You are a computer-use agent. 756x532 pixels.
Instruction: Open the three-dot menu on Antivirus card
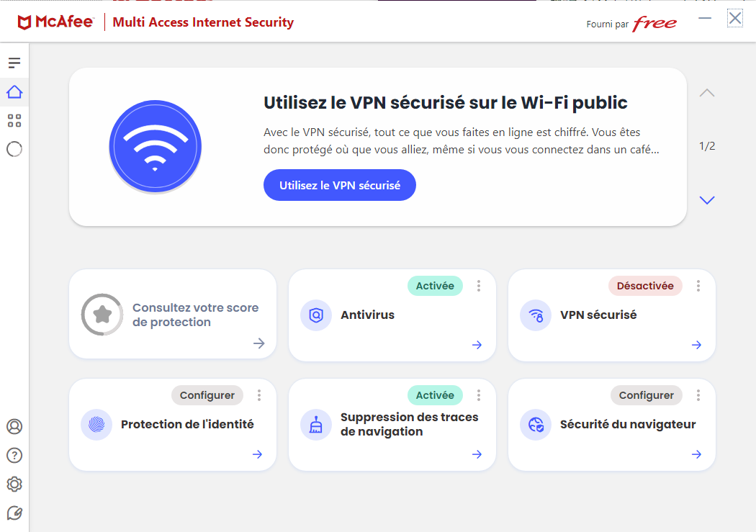pos(479,286)
